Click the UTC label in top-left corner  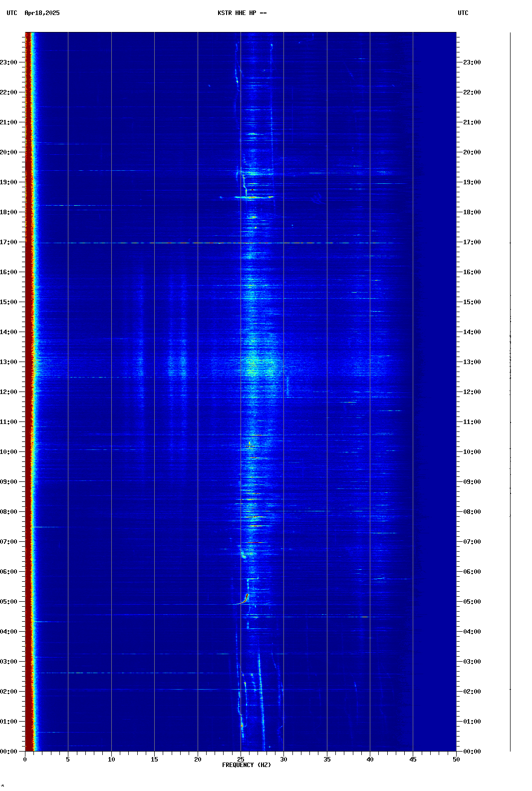tap(11, 13)
